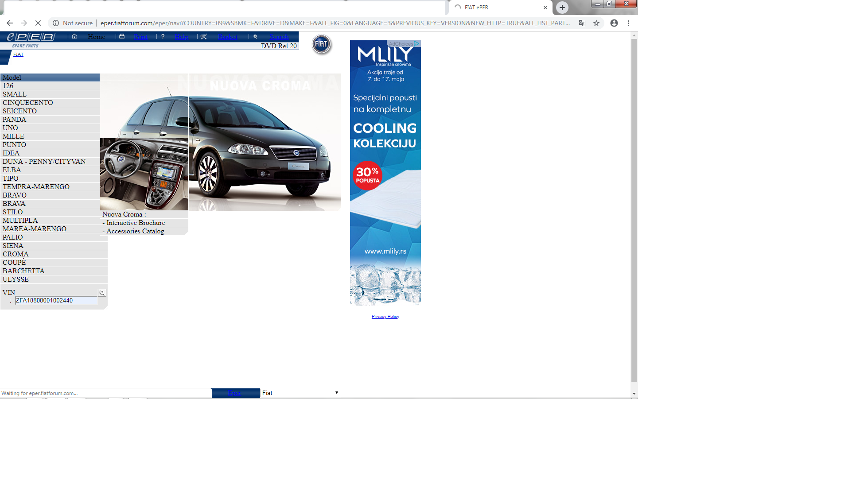
Task: Select model PANDA
Action: (50, 120)
